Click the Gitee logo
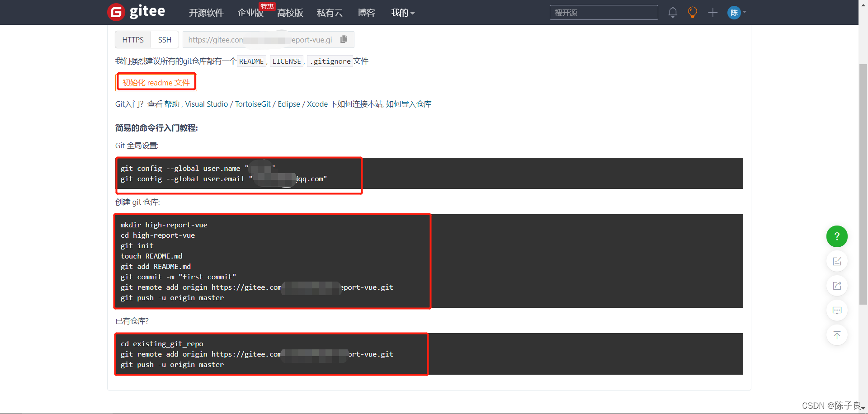This screenshot has width=868, height=414. 136,12
